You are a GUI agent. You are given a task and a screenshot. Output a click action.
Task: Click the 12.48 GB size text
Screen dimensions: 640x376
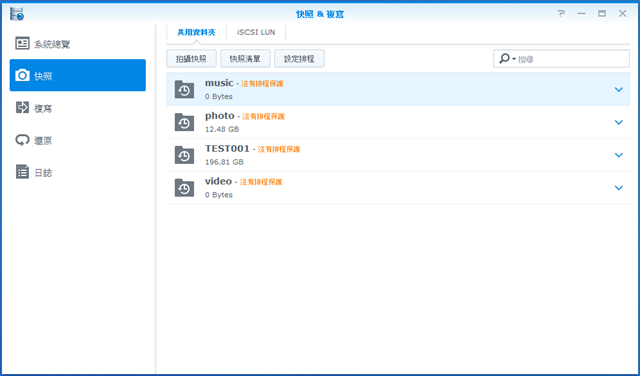tap(222, 129)
